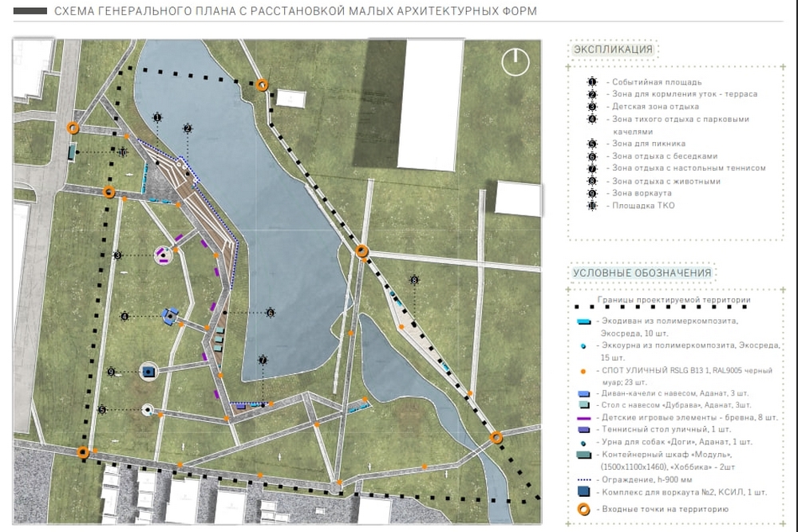798x532 pixels.
Task: Click the blue workout complex square on map
Action: [x=148, y=371]
